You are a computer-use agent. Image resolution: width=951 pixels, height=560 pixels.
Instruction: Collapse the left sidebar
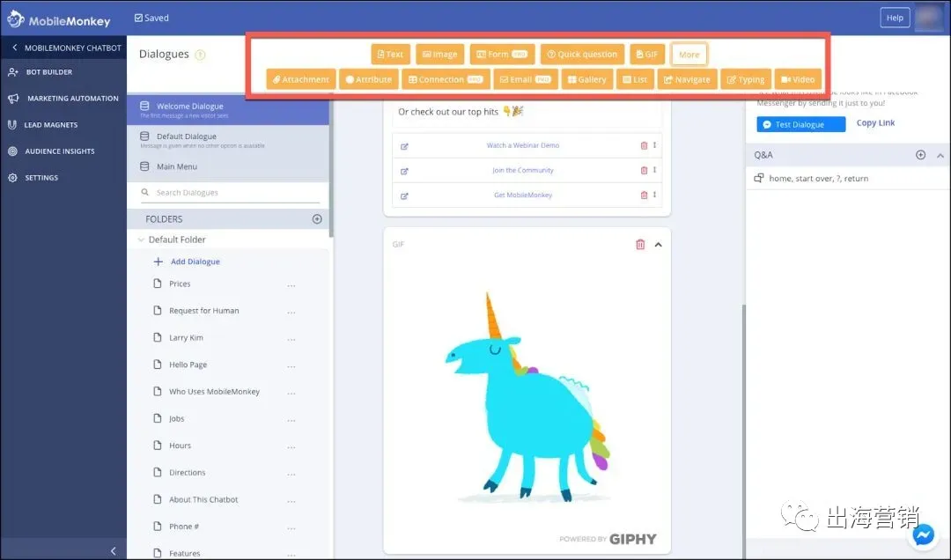tap(114, 551)
